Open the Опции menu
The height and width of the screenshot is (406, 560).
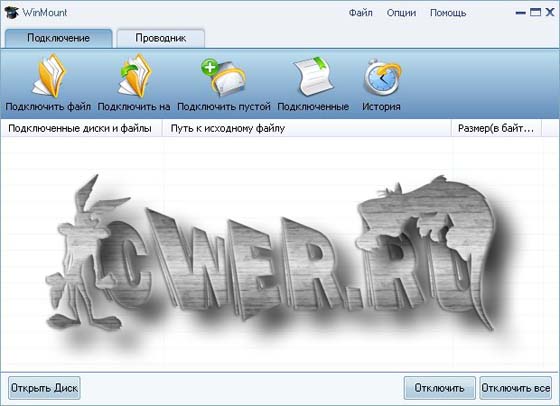click(401, 13)
